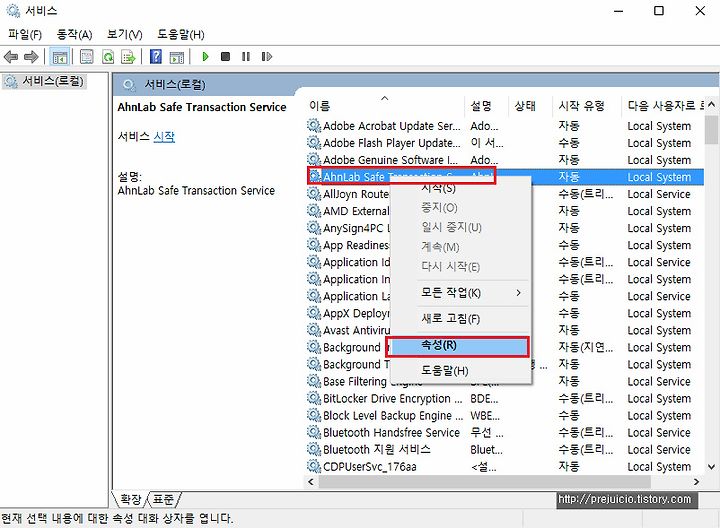
Task: Click gear icon of Adobe Flash Player Update
Action: (x=314, y=143)
